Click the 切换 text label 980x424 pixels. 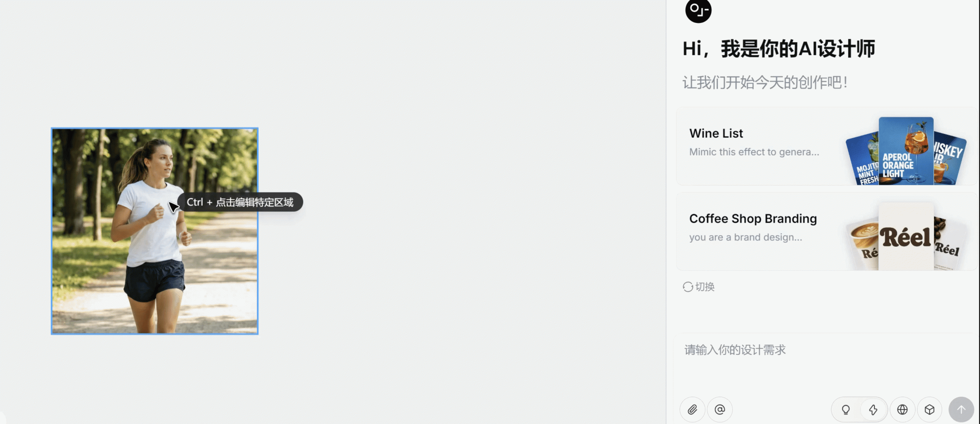point(705,287)
